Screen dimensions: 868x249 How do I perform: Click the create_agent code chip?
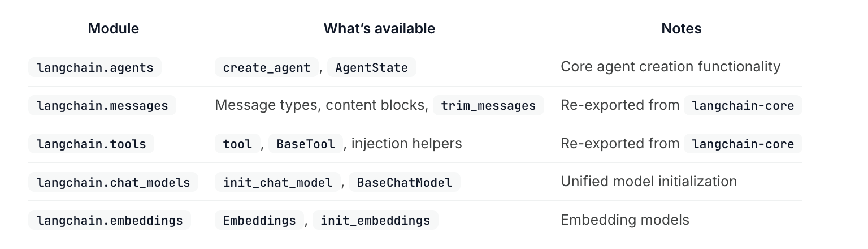pos(266,68)
